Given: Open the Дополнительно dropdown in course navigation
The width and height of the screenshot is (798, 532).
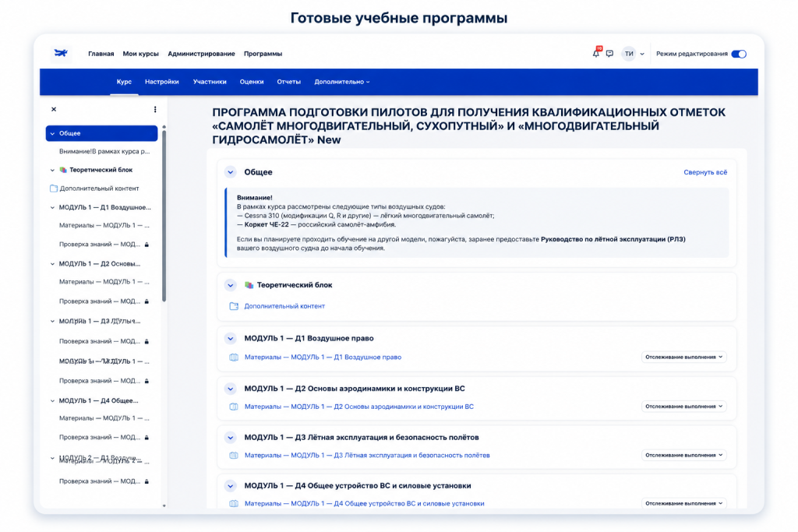Looking at the screenshot, I should 341,81.
